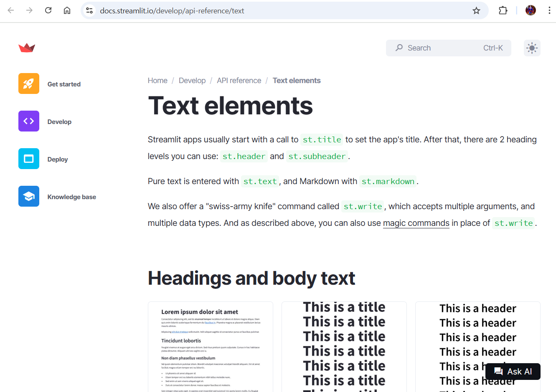Image resolution: width=556 pixels, height=392 pixels.
Task: Click Text elements in the breadcrumb
Action: click(297, 81)
